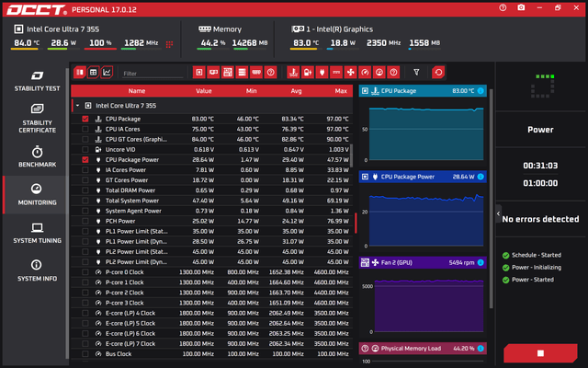The image size is (588, 368).
Task: Click the sensor table vertical scrollbar
Action: [x=351, y=155]
